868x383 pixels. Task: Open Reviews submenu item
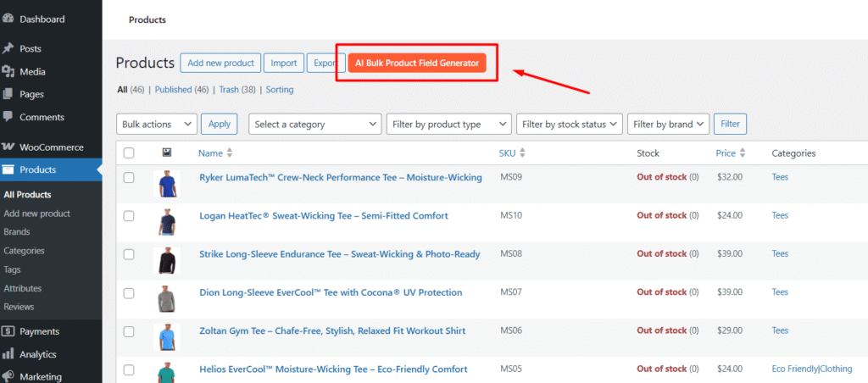coord(19,307)
